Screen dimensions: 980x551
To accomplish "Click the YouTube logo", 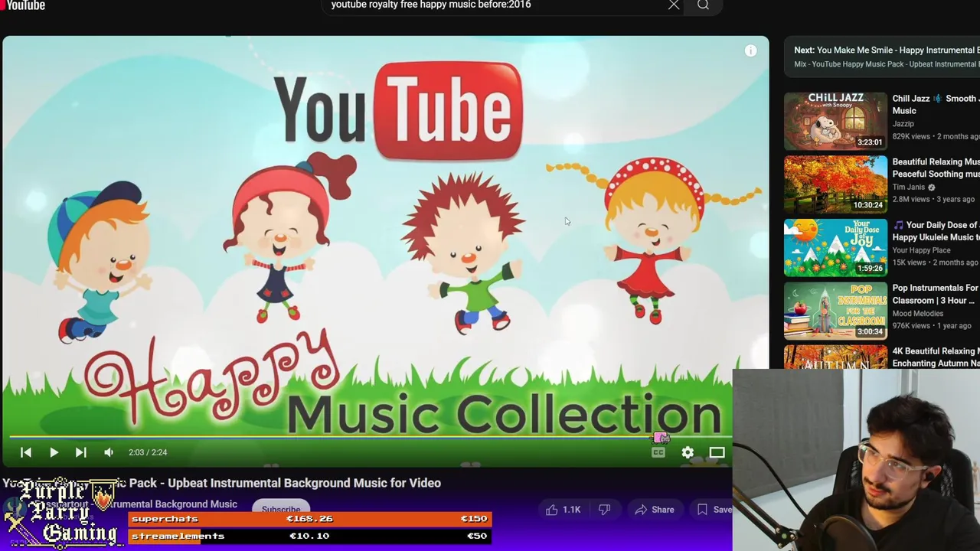I will pyautogui.click(x=23, y=5).
